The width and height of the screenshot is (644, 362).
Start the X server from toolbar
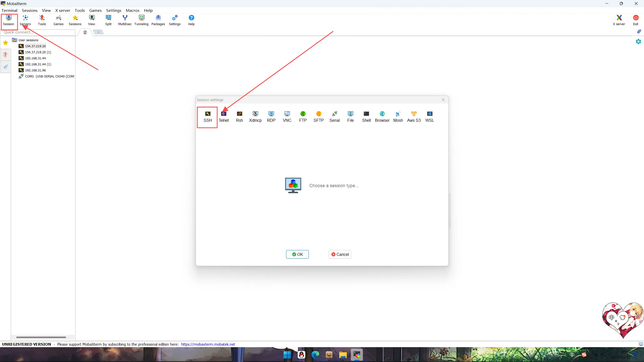click(619, 20)
